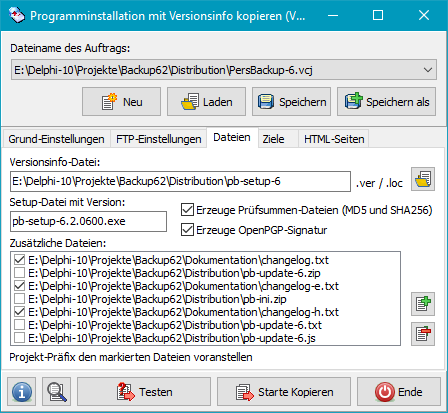Uncheck the changelog-e.txt file entry

click(20, 286)
